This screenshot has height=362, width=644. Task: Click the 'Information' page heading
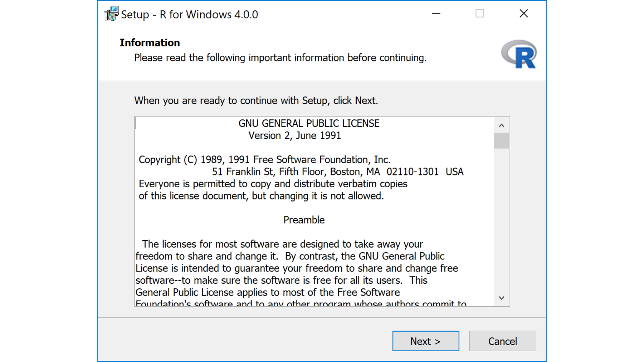150,43
